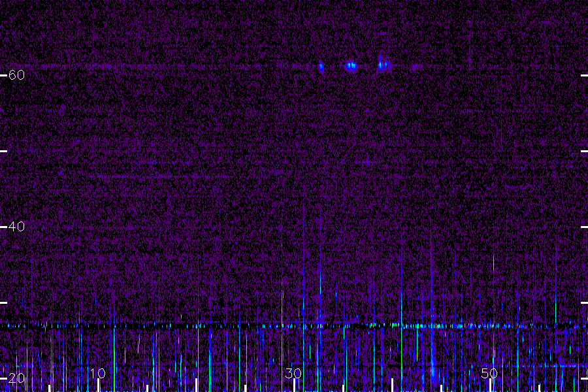Click the "50" label on the horizontal axis
Image resolution: width=588 pixels, height=392 pixels.
coord(489,373)
